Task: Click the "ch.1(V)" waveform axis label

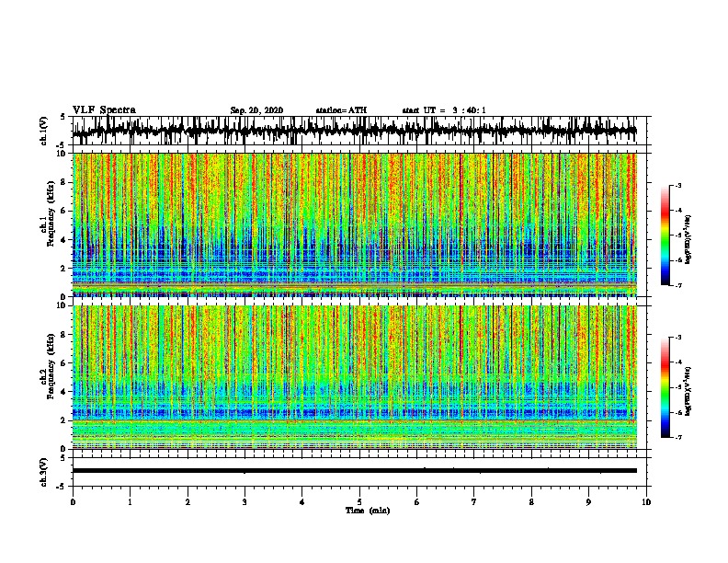Action: 44,130
